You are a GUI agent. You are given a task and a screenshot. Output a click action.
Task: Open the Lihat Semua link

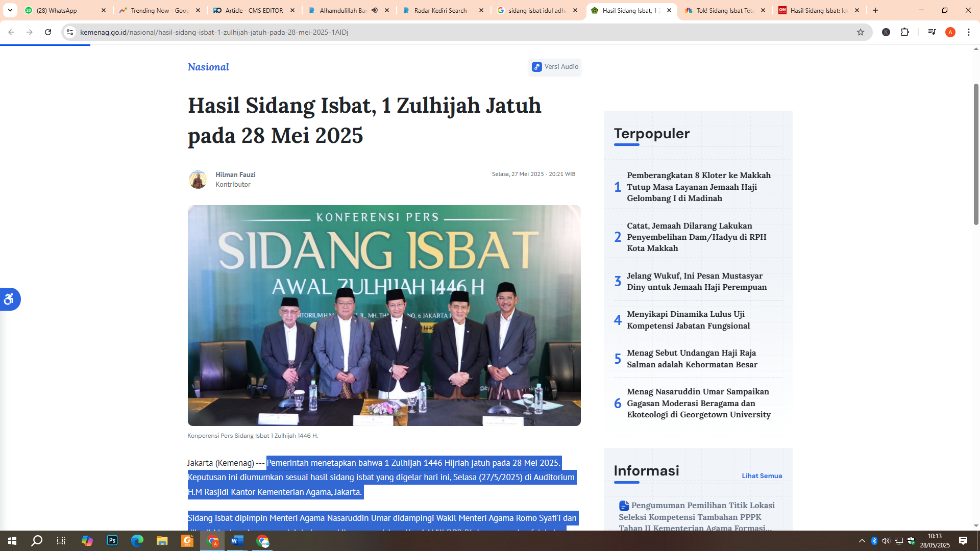[762, 475]
